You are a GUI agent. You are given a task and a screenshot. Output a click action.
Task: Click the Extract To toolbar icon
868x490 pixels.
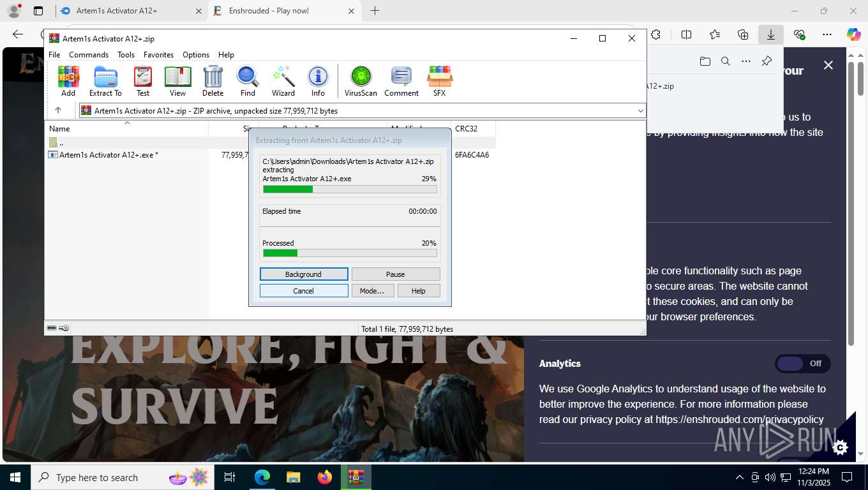105,81
